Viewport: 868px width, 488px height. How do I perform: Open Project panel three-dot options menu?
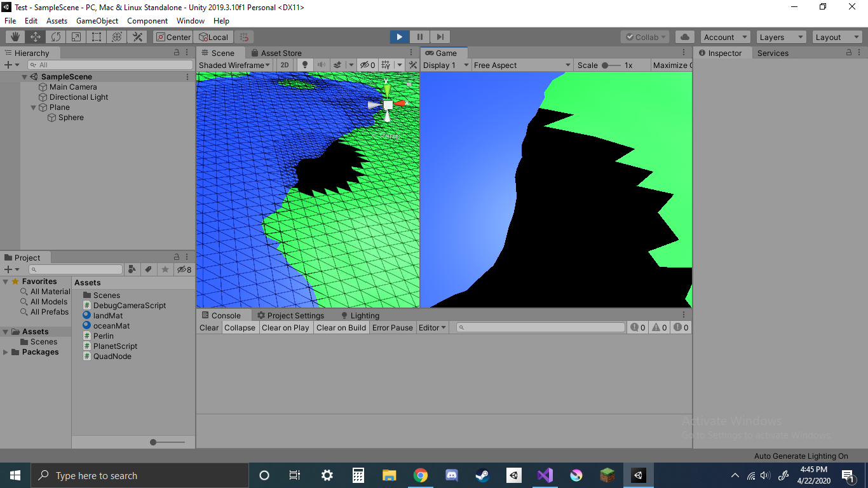tap(188, 257)
